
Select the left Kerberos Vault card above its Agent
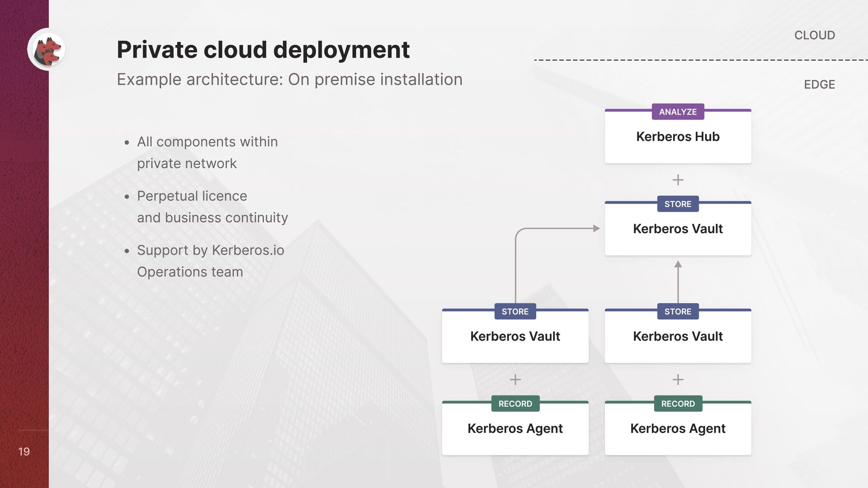[515, 336]
